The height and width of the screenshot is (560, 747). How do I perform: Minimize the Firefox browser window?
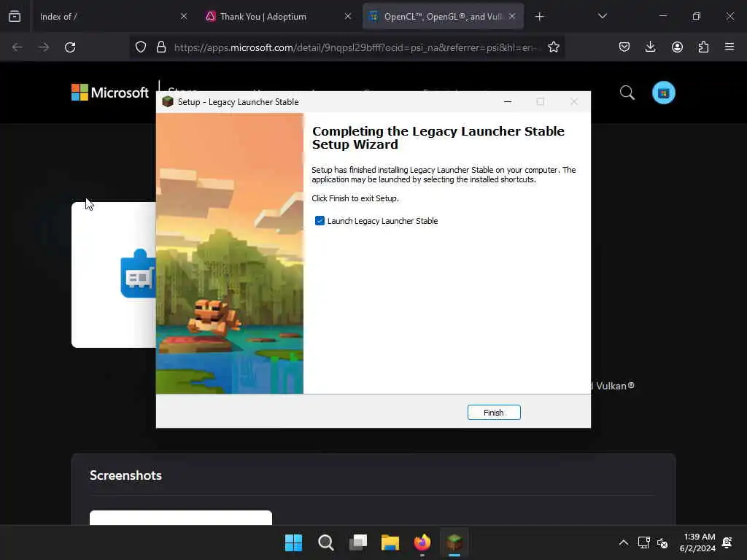click(663, 17)
